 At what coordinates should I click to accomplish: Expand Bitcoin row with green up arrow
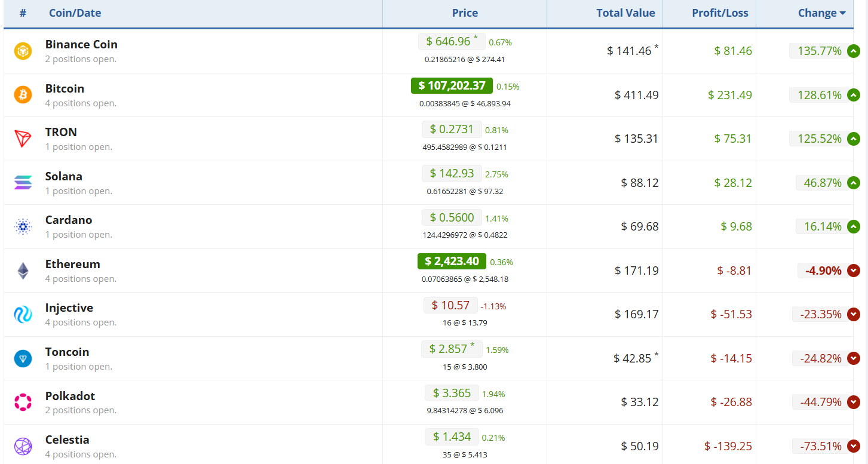(x=854, y=95)
